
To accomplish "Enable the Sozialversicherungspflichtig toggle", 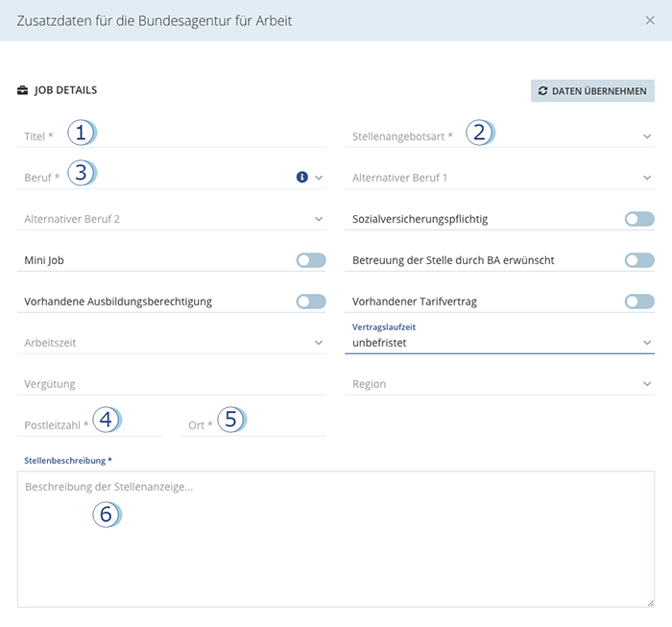I will point(638,220).
